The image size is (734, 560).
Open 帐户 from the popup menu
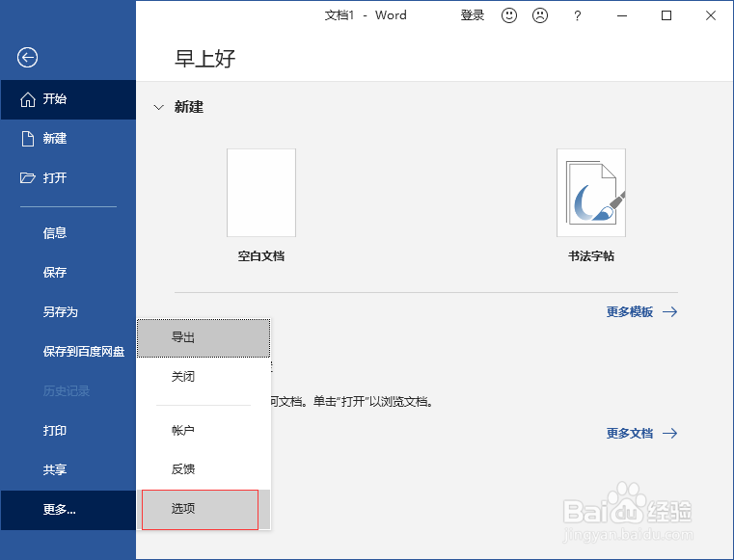coord(204,431)
